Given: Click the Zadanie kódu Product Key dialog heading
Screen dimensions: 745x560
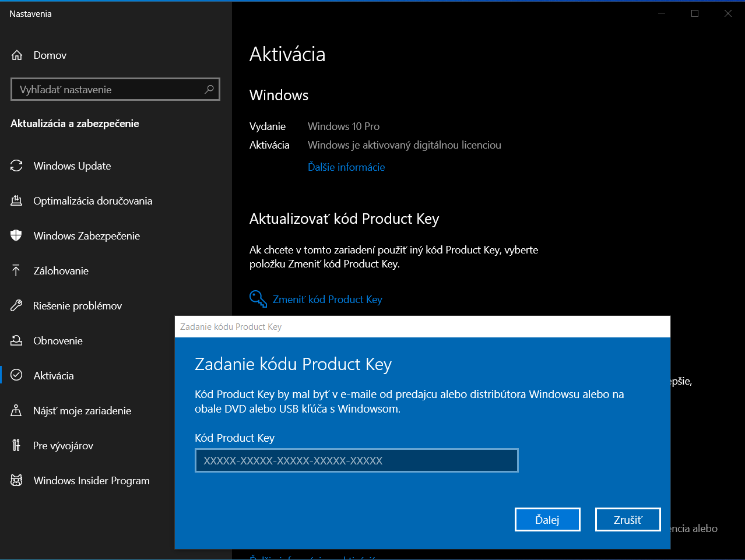Looking at the screenshot, I should coord(293,364).
